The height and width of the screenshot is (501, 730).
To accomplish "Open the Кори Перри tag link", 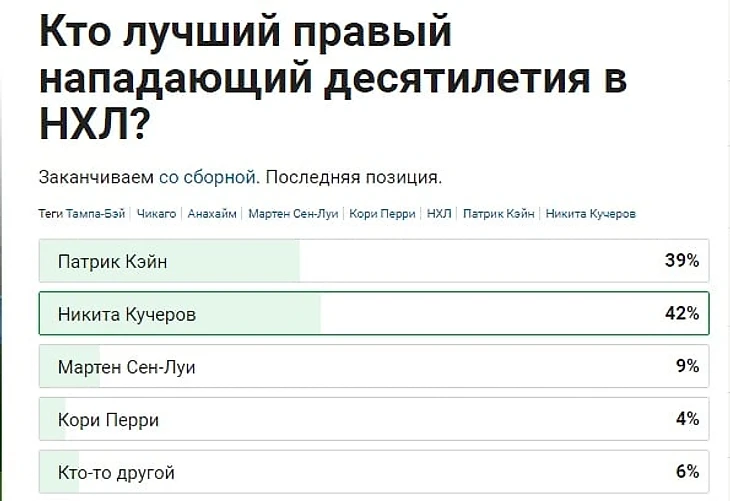I will [382, 214].
